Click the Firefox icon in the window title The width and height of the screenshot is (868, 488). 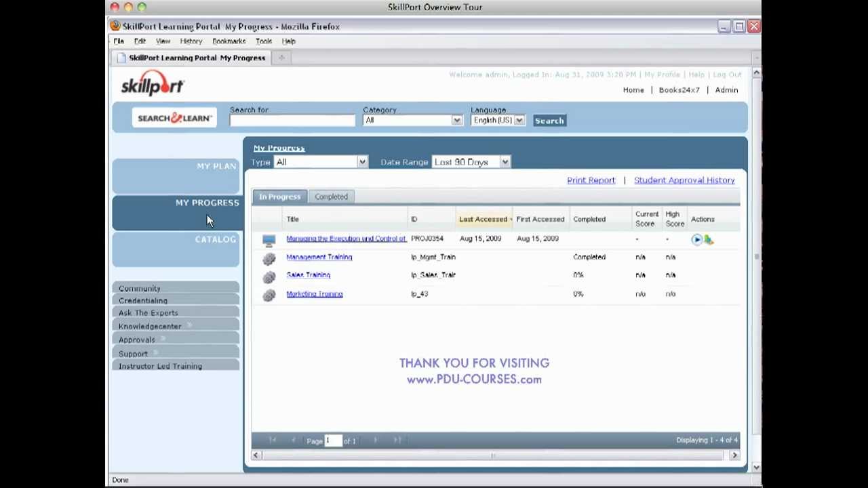[115, 26]
